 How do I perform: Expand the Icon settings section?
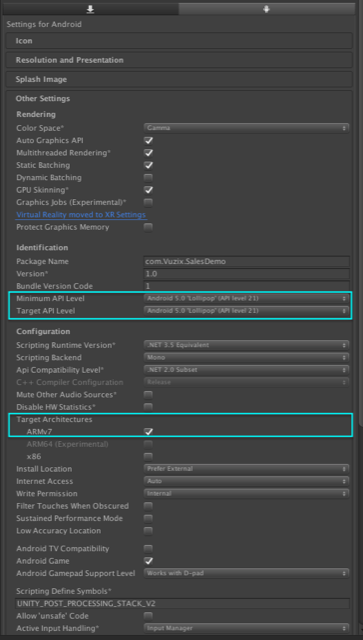pos(178,41)
